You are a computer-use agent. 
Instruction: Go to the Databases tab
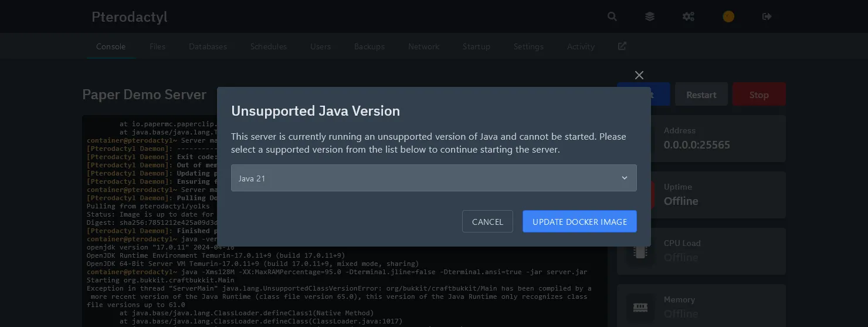coord(208,46)
